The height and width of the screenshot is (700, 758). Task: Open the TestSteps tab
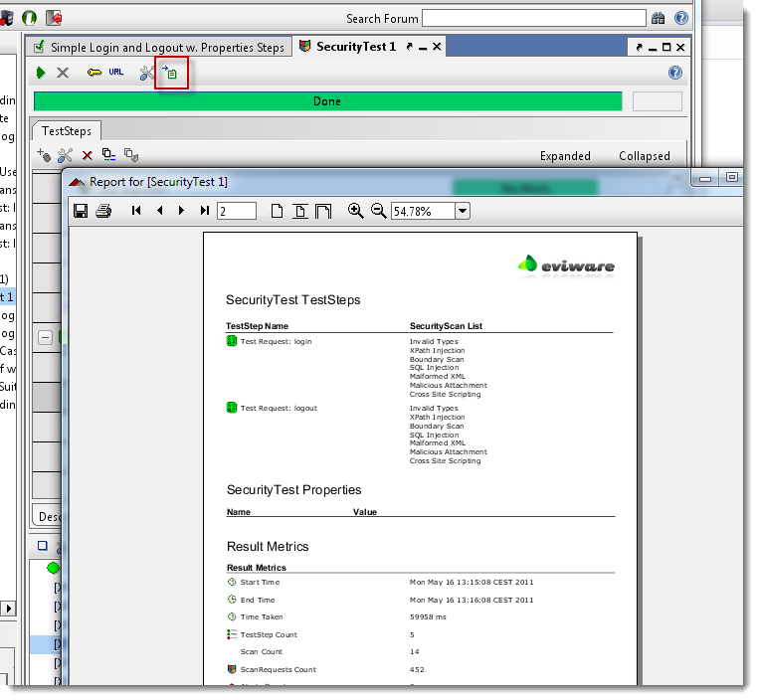point(67,131)
